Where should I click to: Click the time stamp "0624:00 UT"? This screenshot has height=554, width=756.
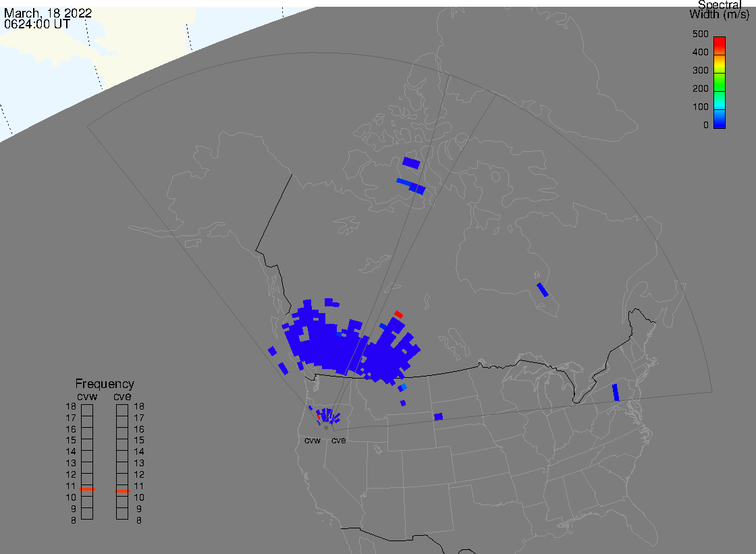(37, 24)
